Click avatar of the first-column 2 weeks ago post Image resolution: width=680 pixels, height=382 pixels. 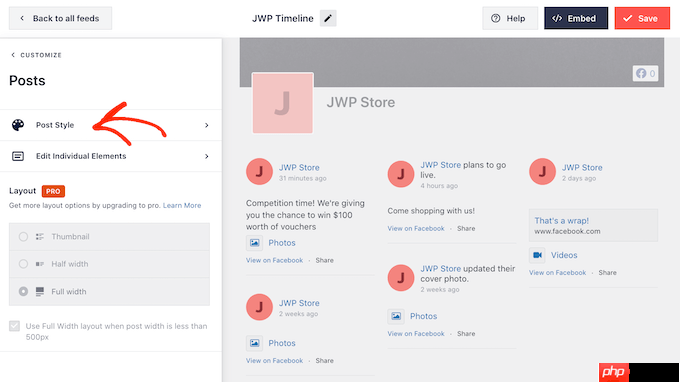[x=259, y=307]
